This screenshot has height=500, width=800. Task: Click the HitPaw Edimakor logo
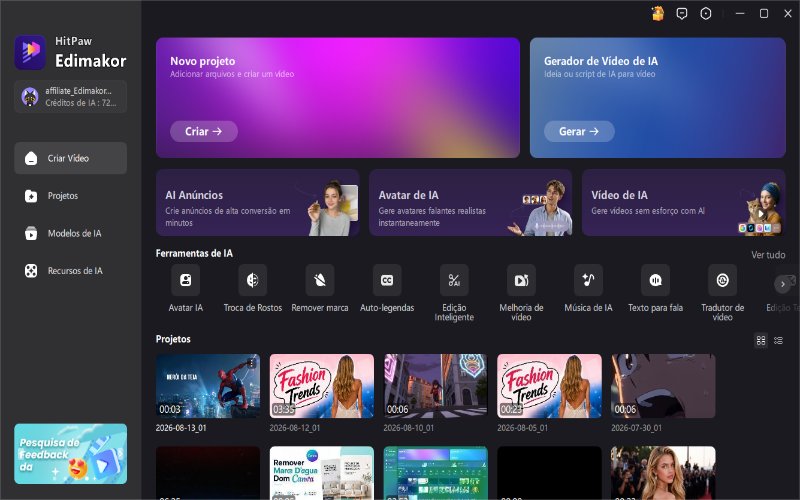coord(30,52)
